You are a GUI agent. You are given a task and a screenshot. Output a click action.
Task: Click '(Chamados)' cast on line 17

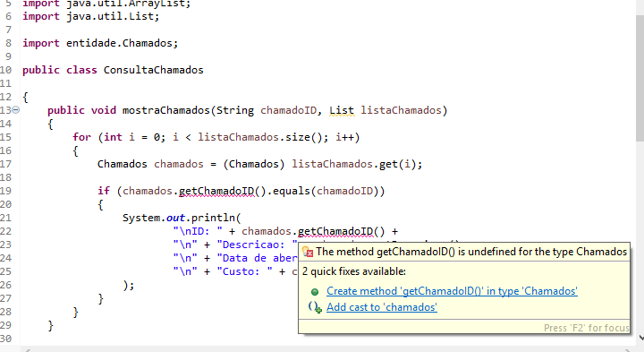tap(253, 164)
